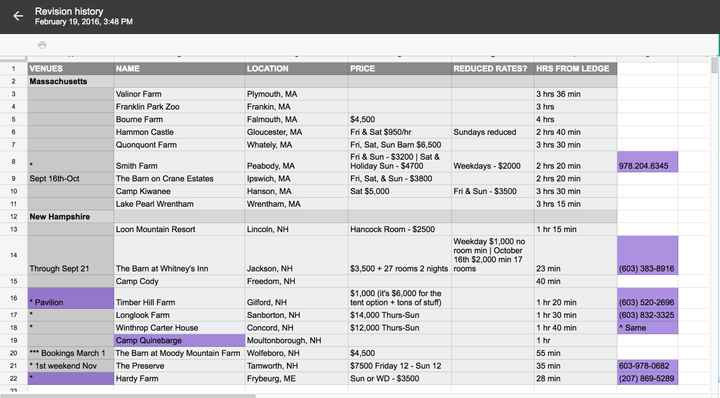Select the Valinor Farm cell
The height and width of the screenshot is (398, 720).
(x=179, y=94)
